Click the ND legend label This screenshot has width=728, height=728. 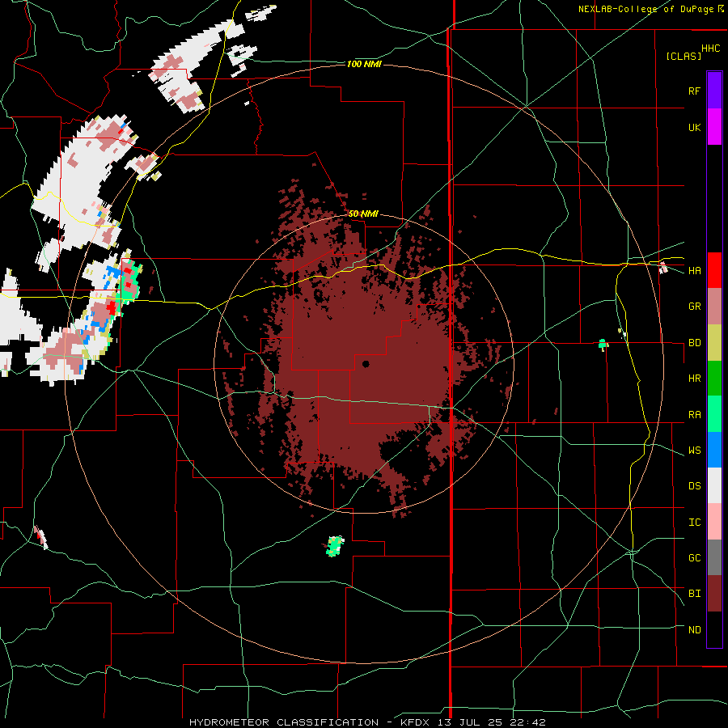(694, 629)
